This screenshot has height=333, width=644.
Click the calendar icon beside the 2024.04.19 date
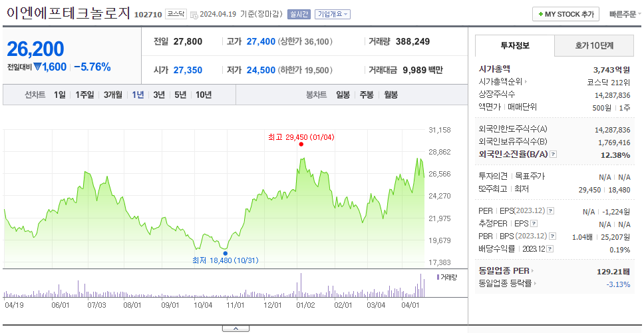click(x=194, y=15)
